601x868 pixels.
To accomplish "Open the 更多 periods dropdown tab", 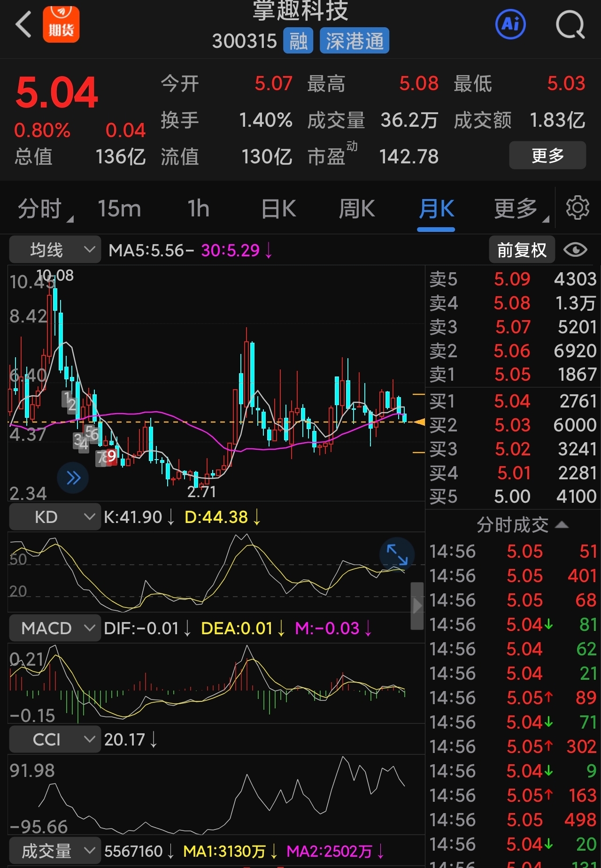I will tap(520, 208).
